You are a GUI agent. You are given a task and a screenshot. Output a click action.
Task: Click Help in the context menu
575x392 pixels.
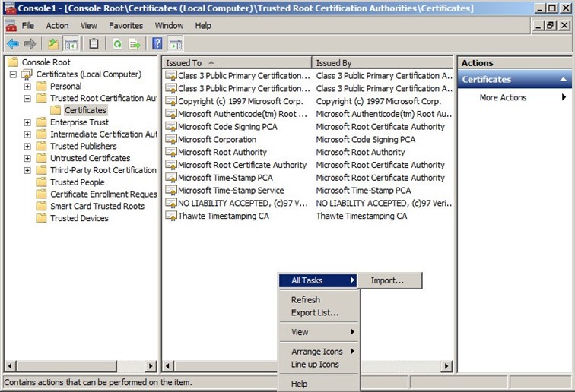click(x=319, y=384)
